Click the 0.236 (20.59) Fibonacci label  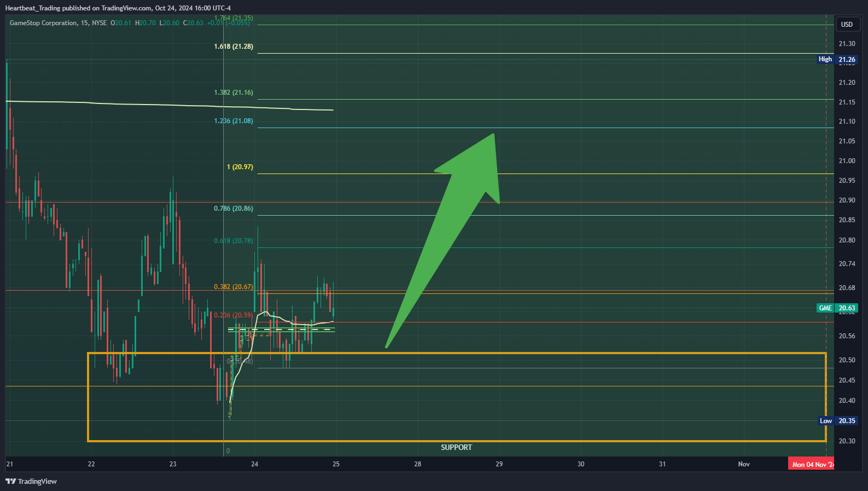[x=234, y=315]
